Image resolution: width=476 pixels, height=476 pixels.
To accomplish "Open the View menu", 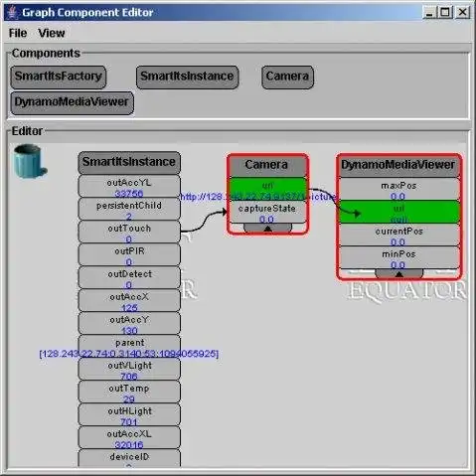I will (52, 33).
